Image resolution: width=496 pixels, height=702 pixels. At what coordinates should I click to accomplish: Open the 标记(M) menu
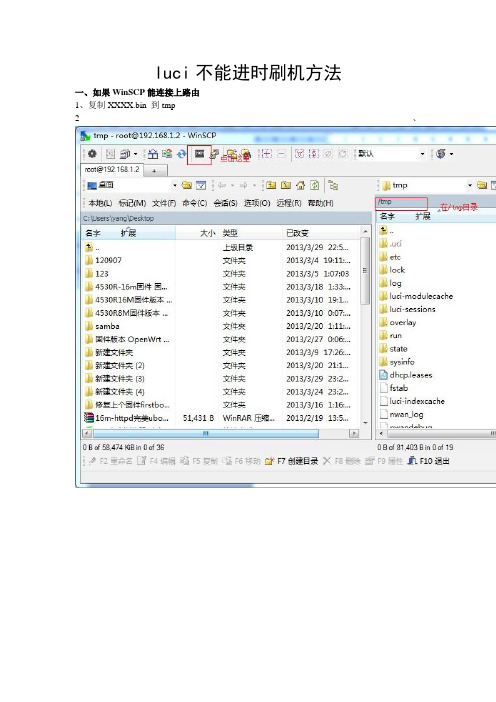pos(132,203)
